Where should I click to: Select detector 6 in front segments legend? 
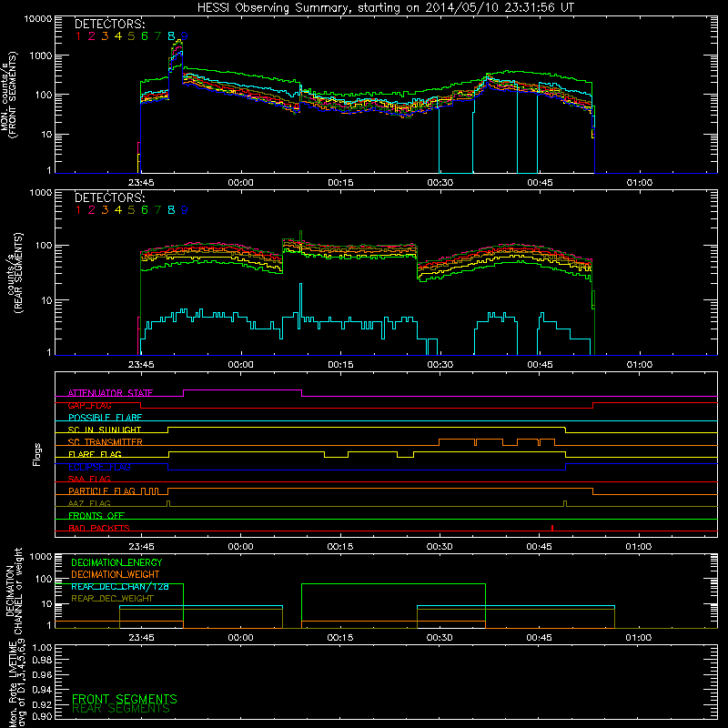[x=145, y=36]
